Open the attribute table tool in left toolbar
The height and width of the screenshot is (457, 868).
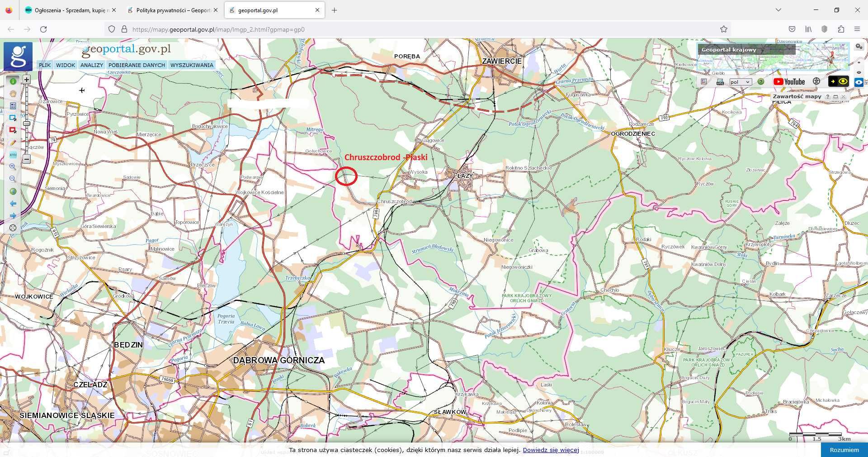[x=13, y=106]
